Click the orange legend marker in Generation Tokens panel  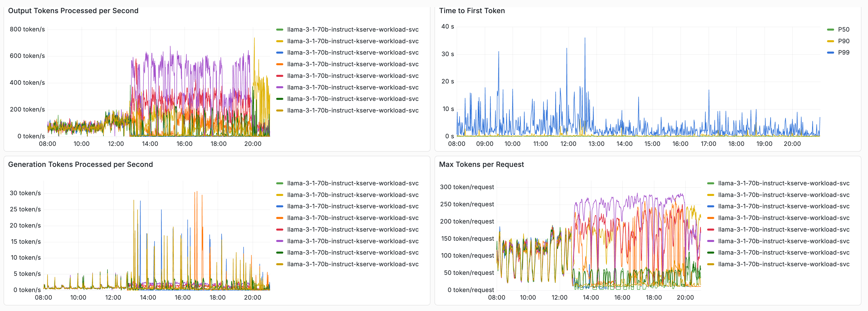[280, 218]
